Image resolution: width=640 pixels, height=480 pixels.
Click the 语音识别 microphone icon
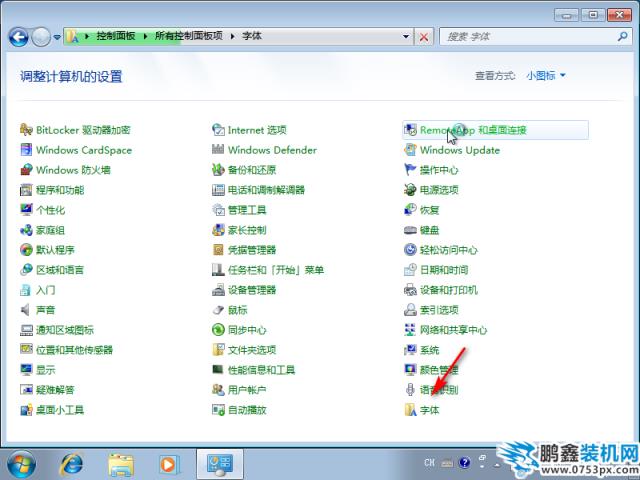coord(410,390)
